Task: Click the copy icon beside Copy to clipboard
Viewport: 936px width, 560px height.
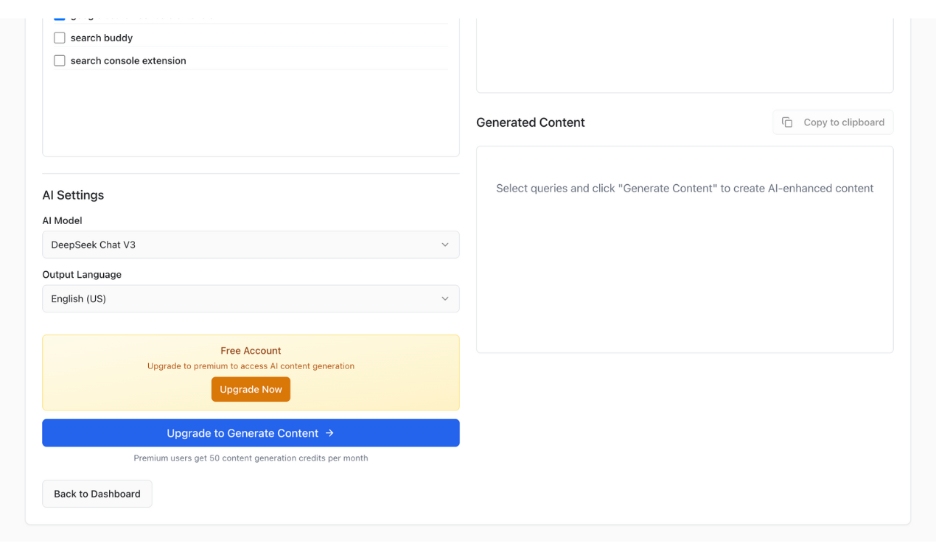Action: 787,122
